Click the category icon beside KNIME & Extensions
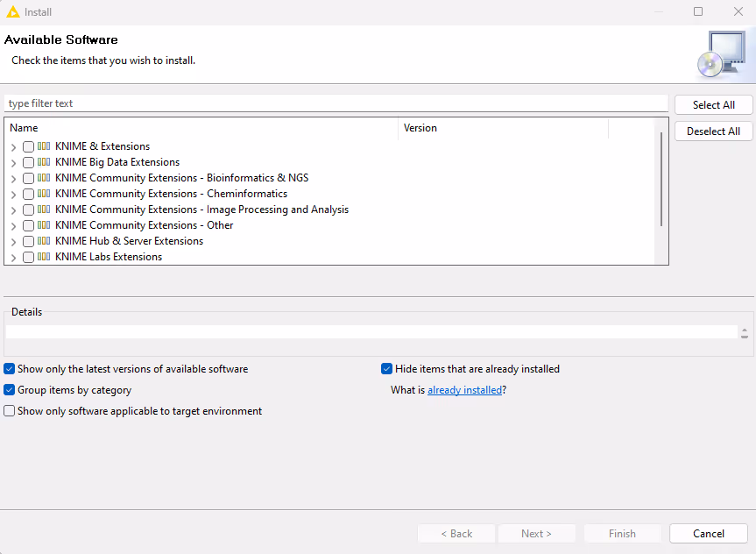The height and width of the screenshot is (554, 756). coord(44,146)
